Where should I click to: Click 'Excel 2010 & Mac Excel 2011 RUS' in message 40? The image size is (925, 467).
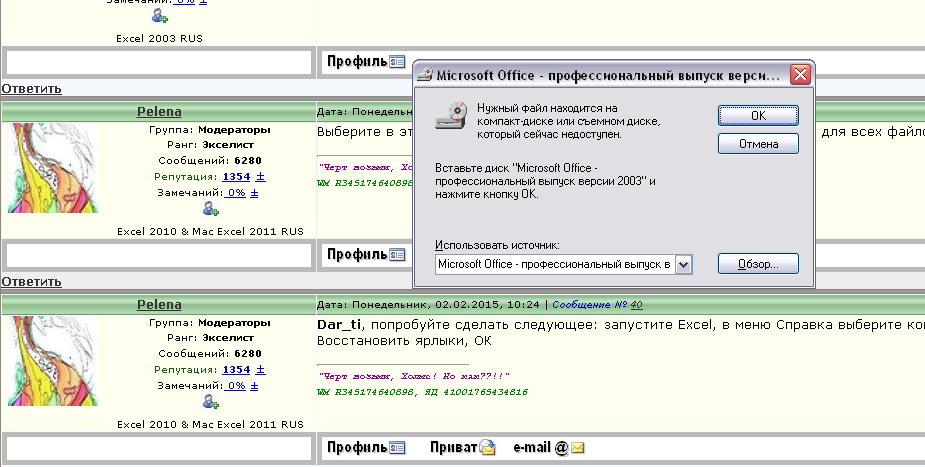(x=210, y=425)
